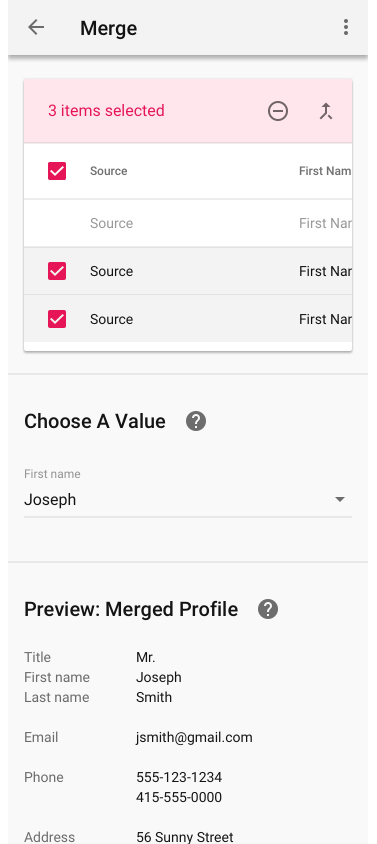This screenshot has height=844, width=377.
Task: Open help for Choose A Value
Action: coord(196,421)
